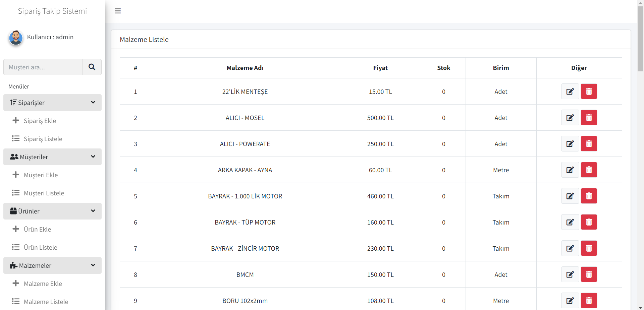Click the Sipariş Takip Sistemi title link
This screenshot has height=310, width=644.
(52, 11)
